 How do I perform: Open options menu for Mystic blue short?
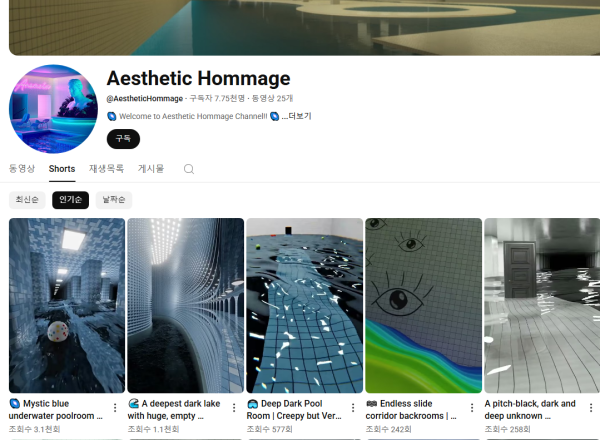pyautogui.click(x=115, y=408)
